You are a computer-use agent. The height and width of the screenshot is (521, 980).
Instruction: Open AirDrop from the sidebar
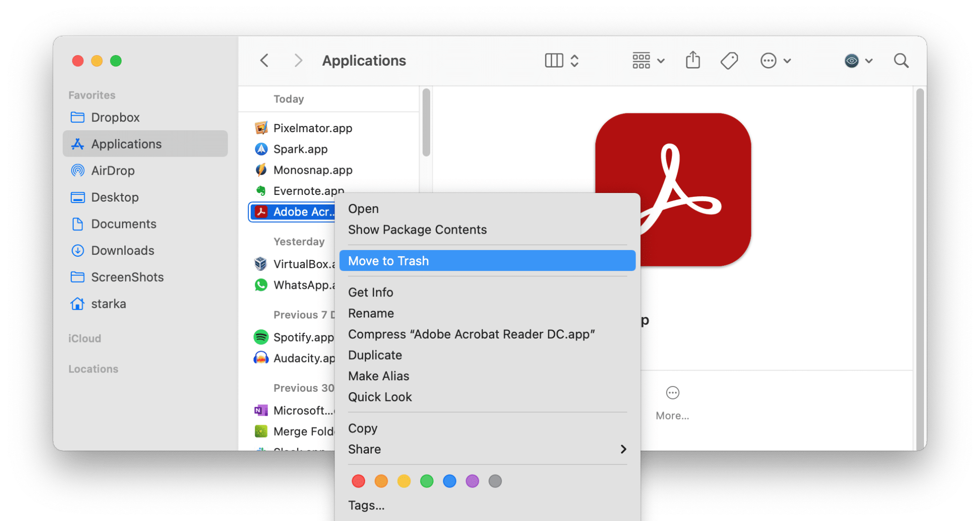coord(112,170)
